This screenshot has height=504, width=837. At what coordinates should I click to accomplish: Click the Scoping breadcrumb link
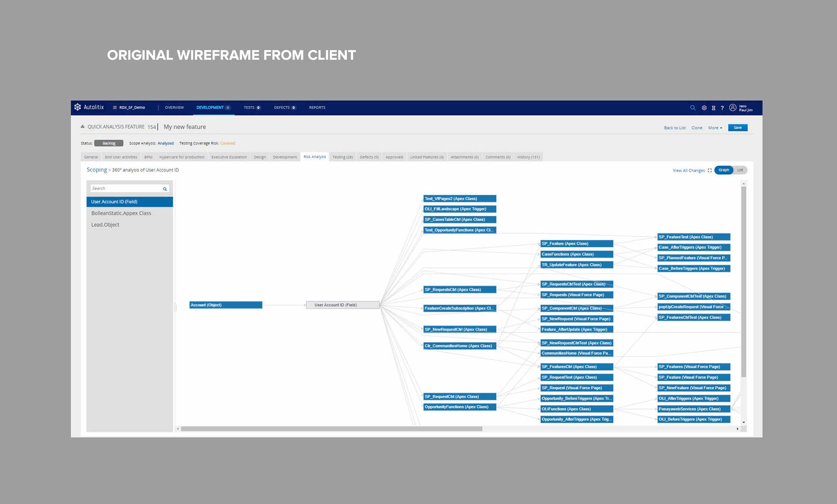96,170
